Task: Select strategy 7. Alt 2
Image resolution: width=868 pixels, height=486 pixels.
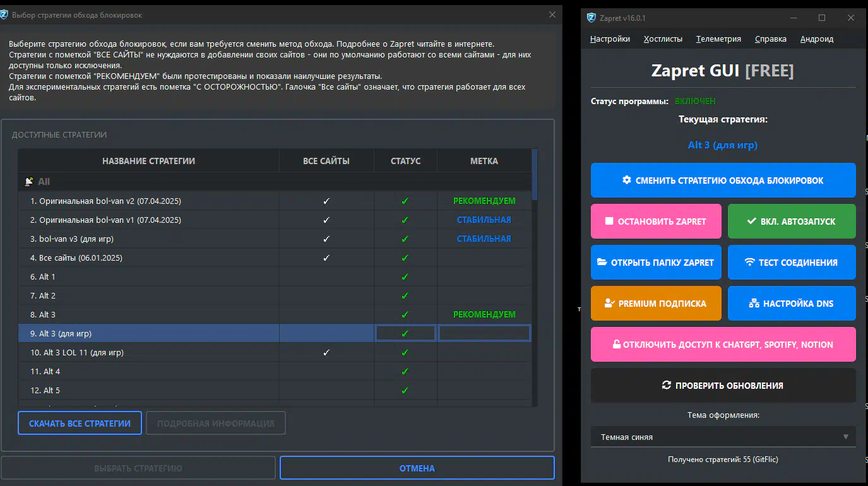Action: pos(275,295)
